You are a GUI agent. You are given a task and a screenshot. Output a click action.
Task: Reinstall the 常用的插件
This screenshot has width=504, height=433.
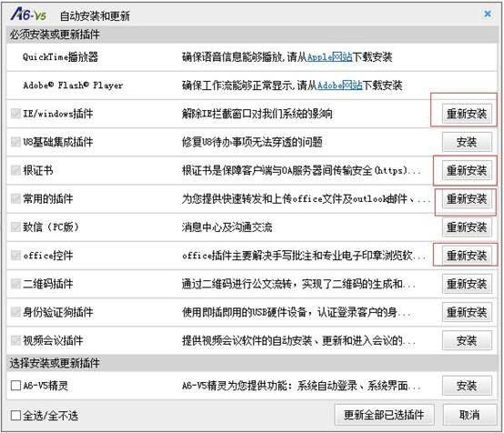tap(467, 198)
